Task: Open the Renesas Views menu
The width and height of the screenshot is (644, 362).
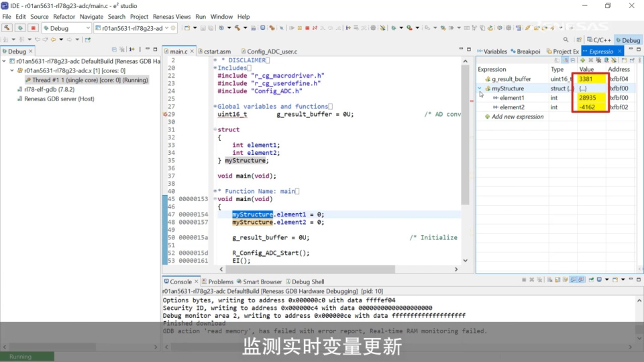Action: click(172, 16)
